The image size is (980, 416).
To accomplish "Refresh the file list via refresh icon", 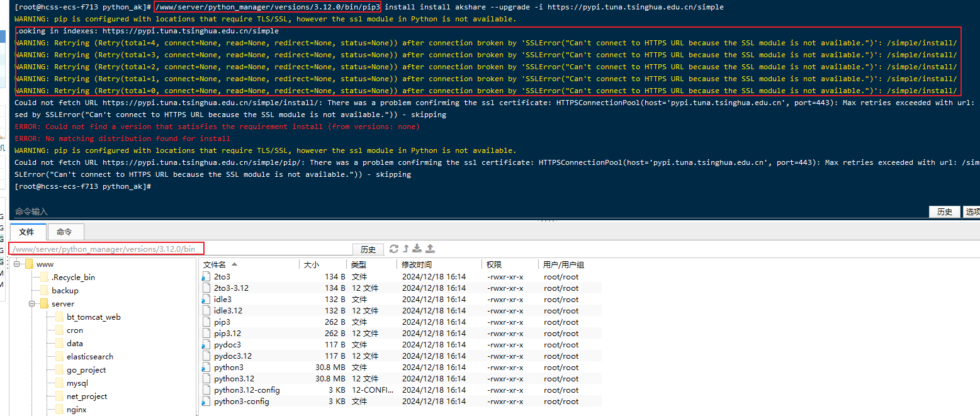I will (394, 249).
